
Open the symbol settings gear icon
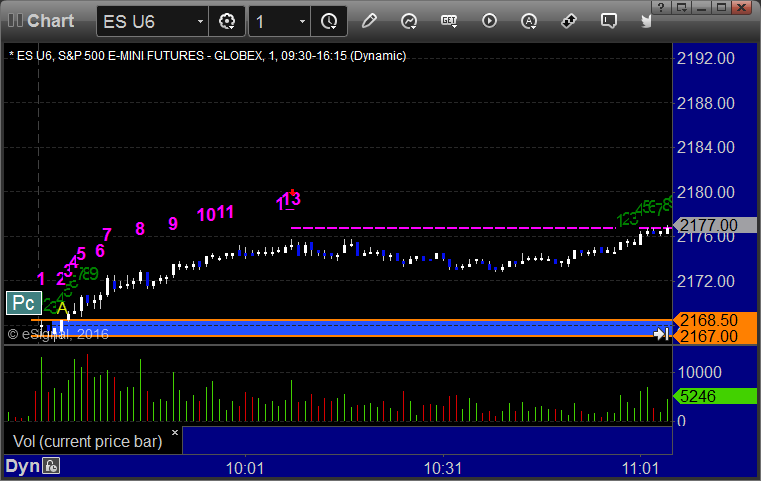(x=227, y=20)
